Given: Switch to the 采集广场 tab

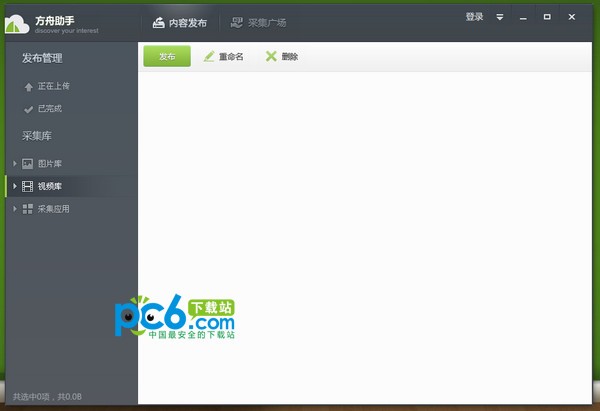Looking at the screenshot, I should 258,23.
